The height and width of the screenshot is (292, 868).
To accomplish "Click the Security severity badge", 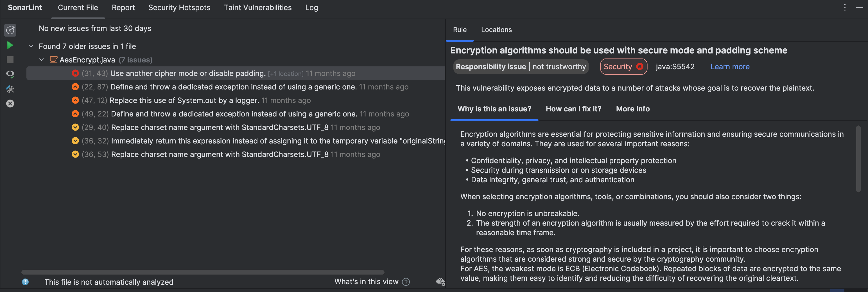I will point(623,67).
